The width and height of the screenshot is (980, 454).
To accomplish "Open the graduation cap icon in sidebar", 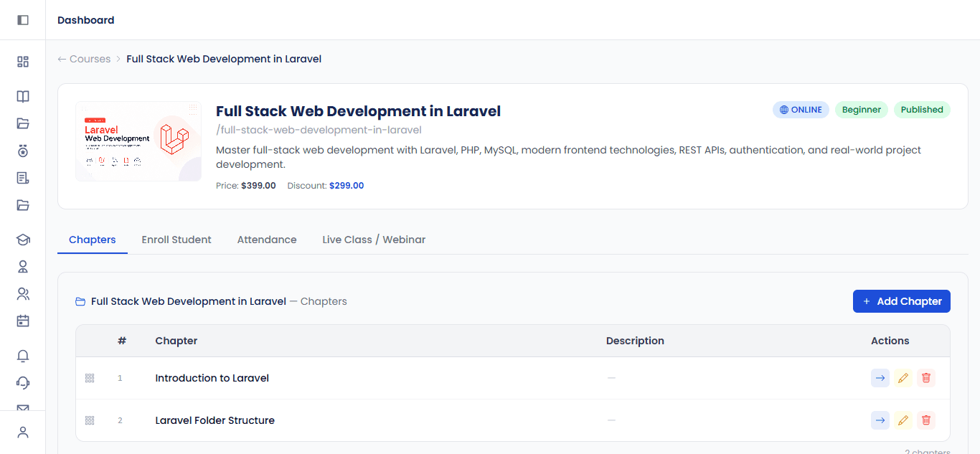I will pyautogui.click(x=23, y=240).
